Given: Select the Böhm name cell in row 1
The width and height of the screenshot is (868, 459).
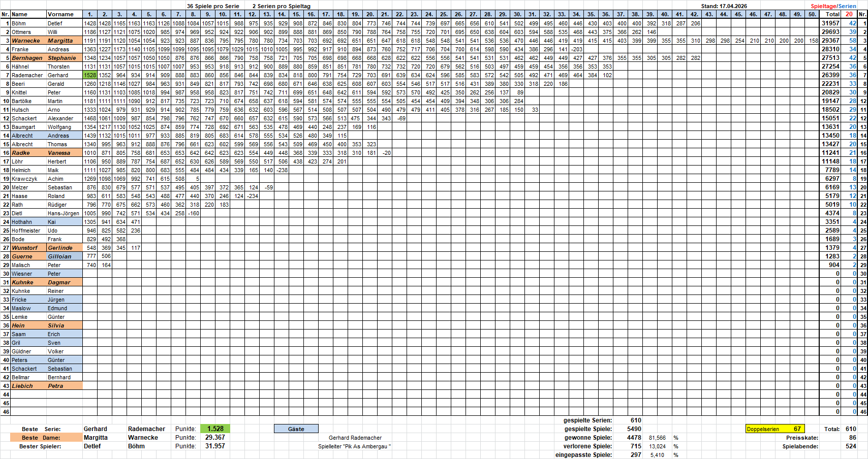Looking at the screenshot, I should point(28,23).
